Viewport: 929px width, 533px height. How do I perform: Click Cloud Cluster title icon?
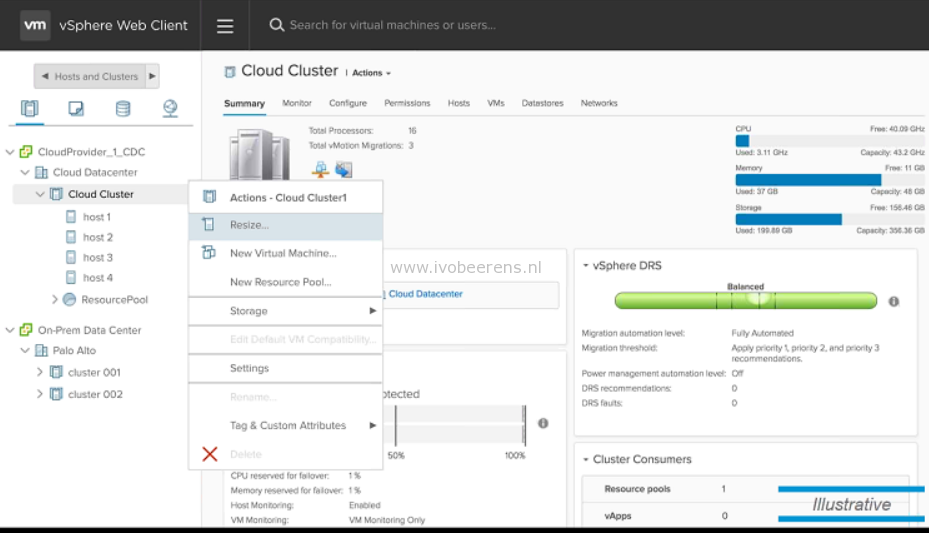(x=230, y=72)
